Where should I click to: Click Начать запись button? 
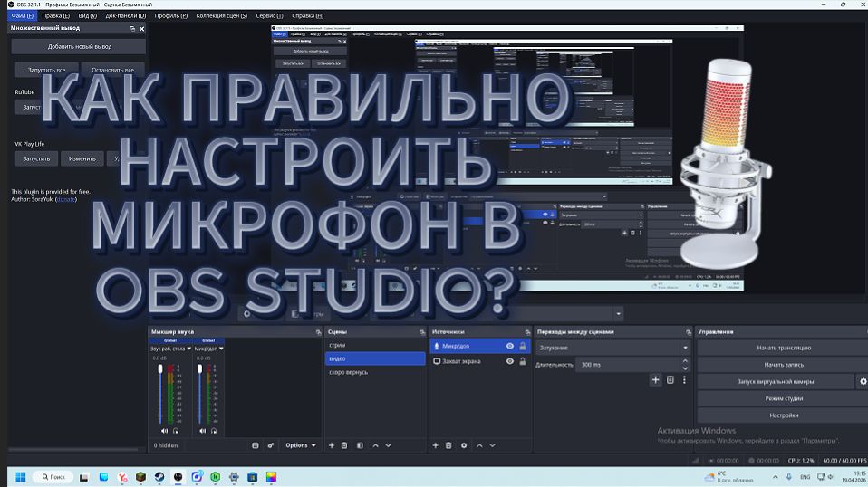tap(784, 365)
